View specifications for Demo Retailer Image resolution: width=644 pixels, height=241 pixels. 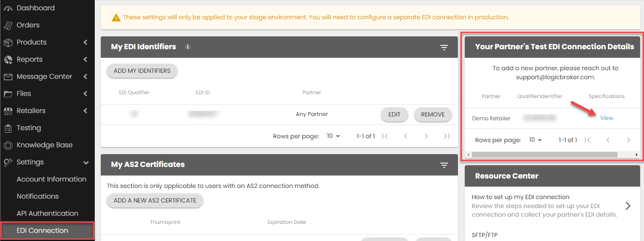tap(606, 118)
